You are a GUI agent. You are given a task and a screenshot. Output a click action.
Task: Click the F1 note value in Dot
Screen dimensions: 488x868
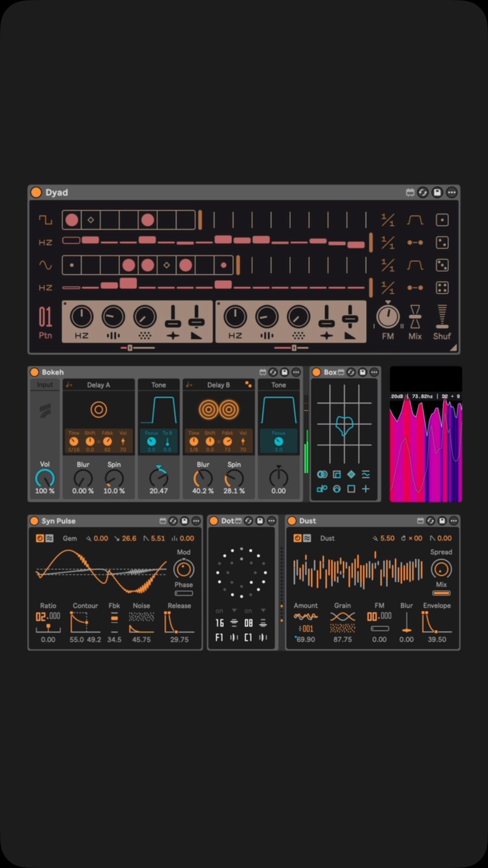[x=219, y=638]
